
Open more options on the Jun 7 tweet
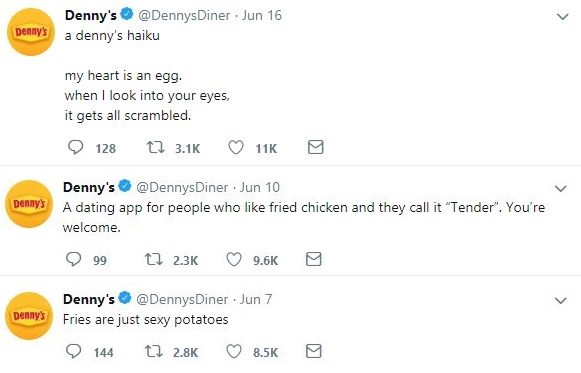point(561,300)
